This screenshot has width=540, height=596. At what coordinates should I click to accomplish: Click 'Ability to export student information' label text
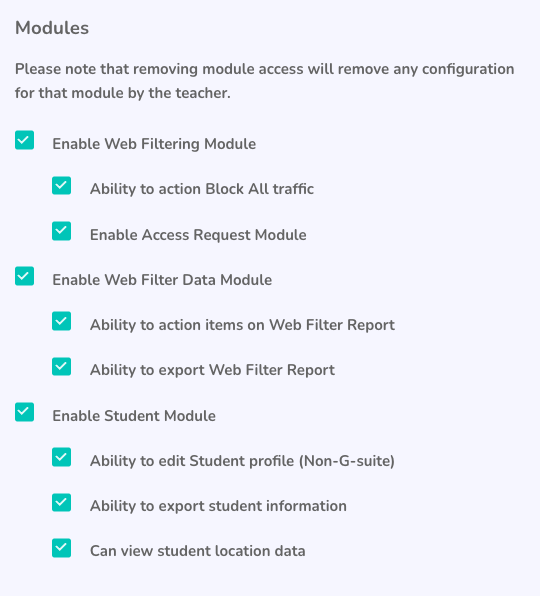pyautogui.click(x=218, y=506)
